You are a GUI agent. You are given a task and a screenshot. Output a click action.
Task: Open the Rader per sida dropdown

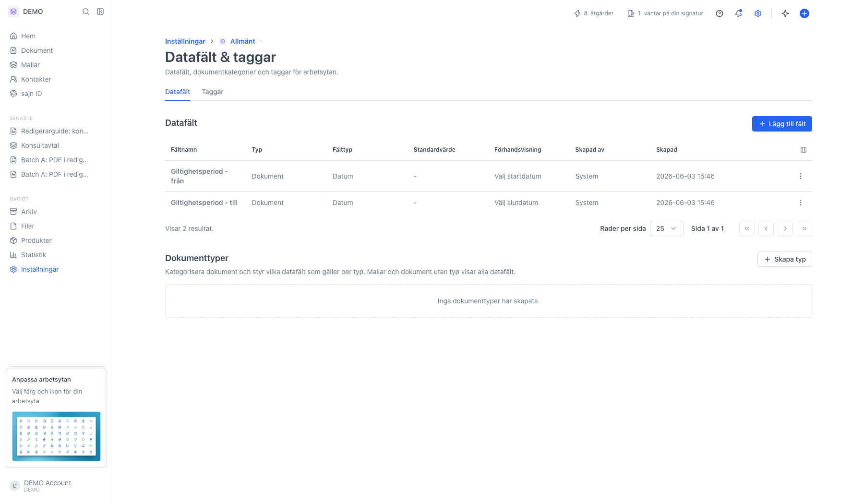click(x=667, y=228)
